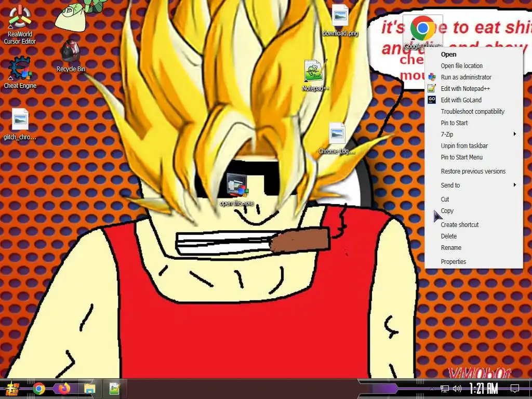
Task: Choose Edit with GoLand
Action: coord(474,100)
